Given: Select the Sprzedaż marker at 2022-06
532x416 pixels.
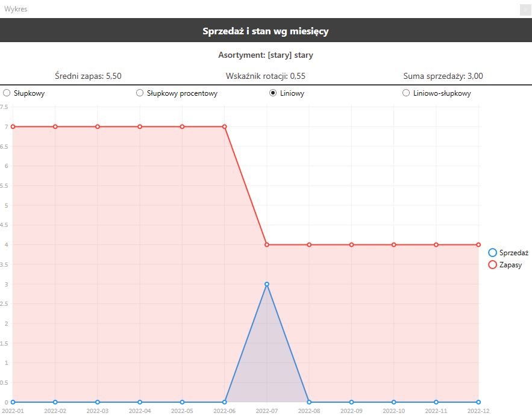Looking at the screenshot, I should point(225,402).
